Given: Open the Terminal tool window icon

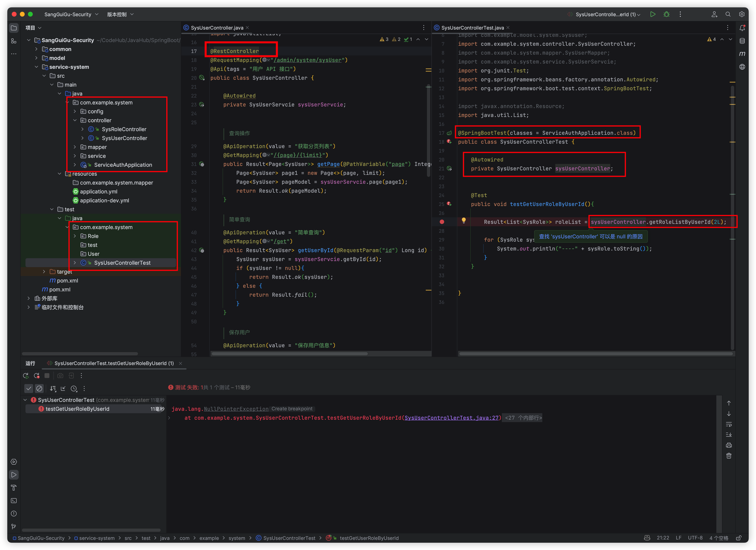Looking at the screenshot, I should pos(14,501).
